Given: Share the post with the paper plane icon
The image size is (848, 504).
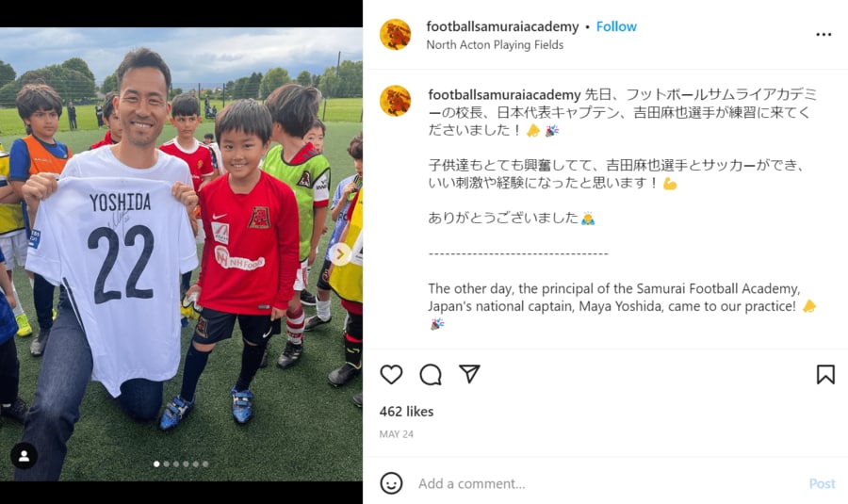Looking at the screenshot, I should click(x=469, y=374).
